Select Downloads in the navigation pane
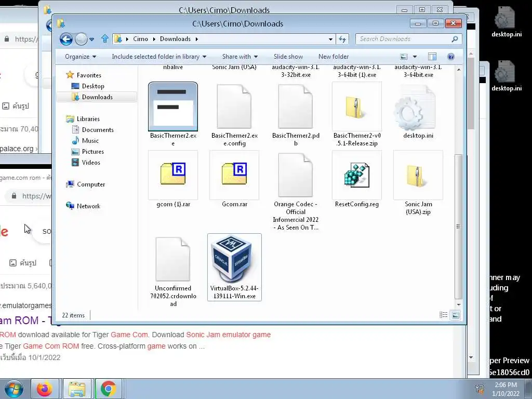The height and width of the screenshot is (399, 532). (x=97, y=97)
